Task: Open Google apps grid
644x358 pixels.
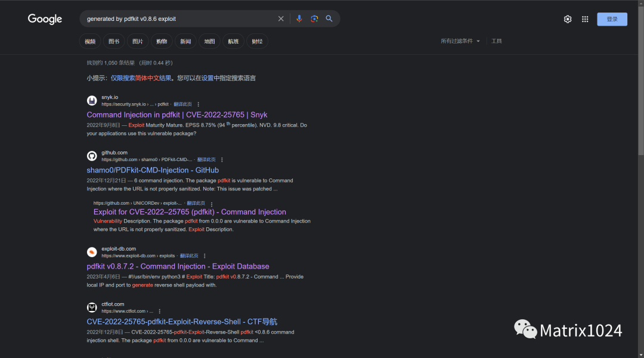Action: (x=585, y=19)
